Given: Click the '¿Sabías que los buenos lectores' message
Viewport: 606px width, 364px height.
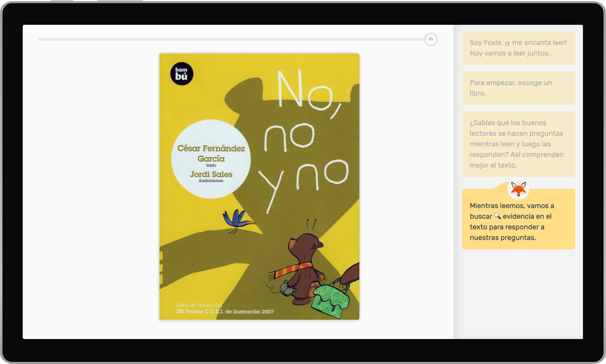Looking at the screenshot, I should point(518,144).
